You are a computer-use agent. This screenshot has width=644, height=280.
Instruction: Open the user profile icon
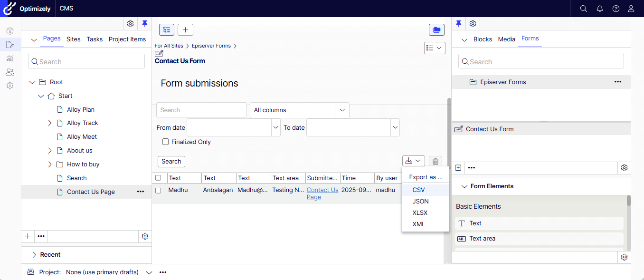pyautogui.click(x=631, y=9)
